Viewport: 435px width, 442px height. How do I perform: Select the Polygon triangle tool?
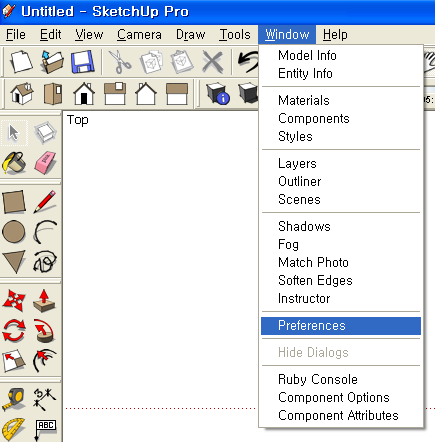click(14, 262)
